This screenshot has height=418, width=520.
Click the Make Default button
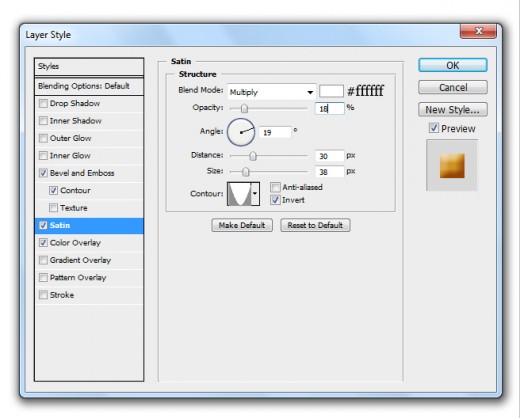point(242,225)
